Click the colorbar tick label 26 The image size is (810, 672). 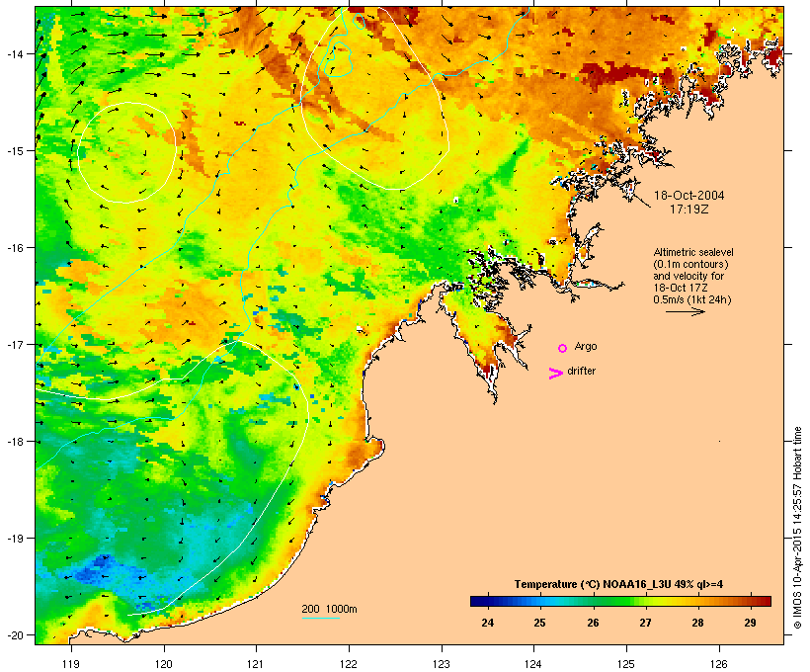click(593, 623)
